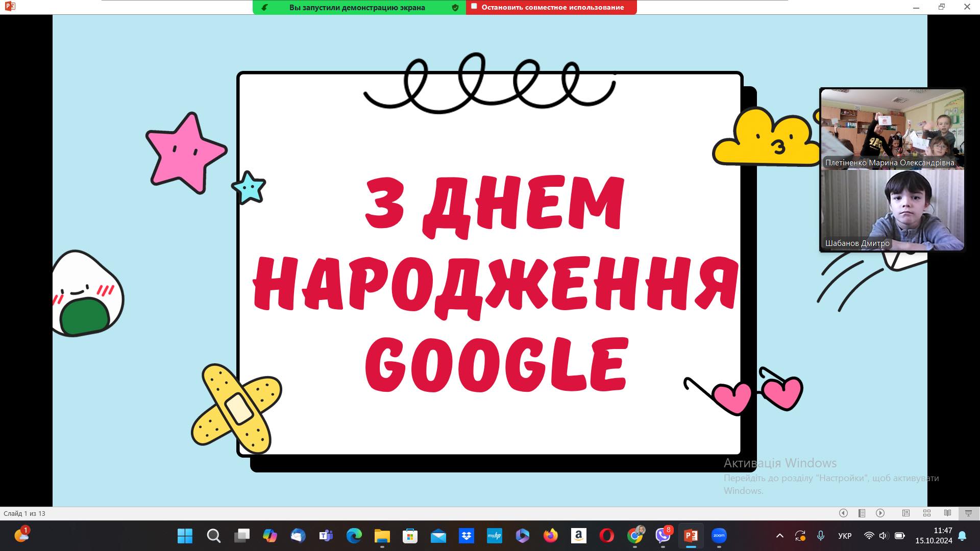Switch to the PowerPoint taskbar icon
The image size is (980, 551).
click(691, 536)
